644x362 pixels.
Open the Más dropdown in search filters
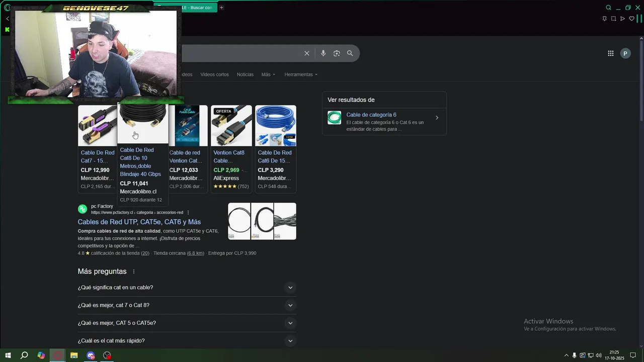[x=268, y=74]
